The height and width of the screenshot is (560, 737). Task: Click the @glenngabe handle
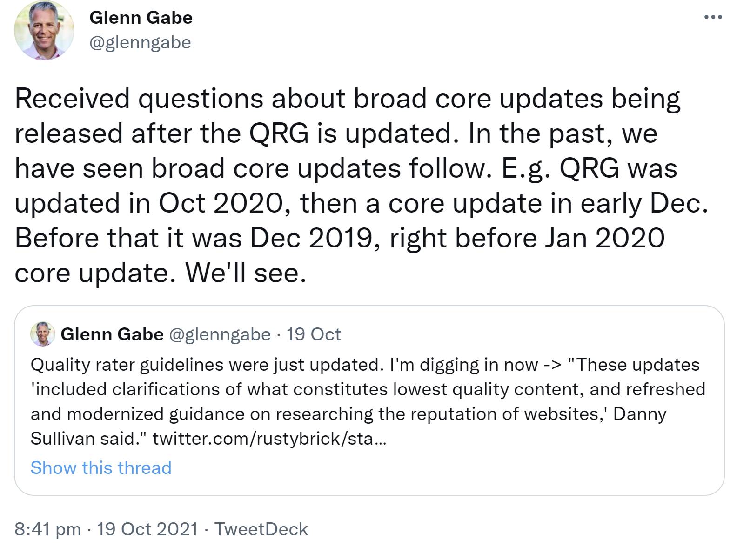click(x=140, y=42)
